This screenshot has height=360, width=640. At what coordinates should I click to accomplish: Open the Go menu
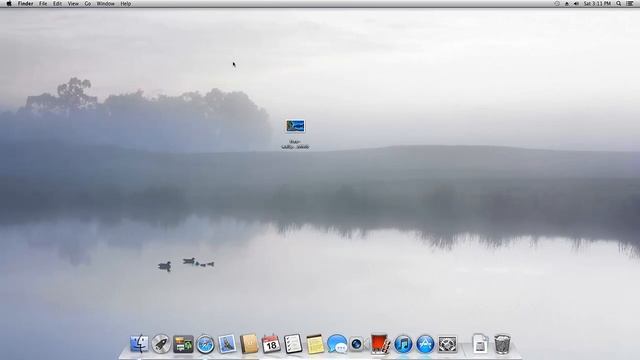click(x=88, y=4)
